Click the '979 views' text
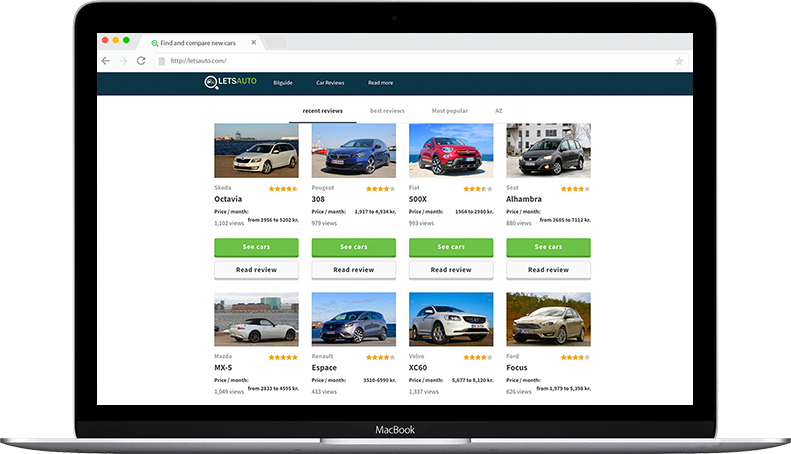791x454 pixels. point(324,223)
